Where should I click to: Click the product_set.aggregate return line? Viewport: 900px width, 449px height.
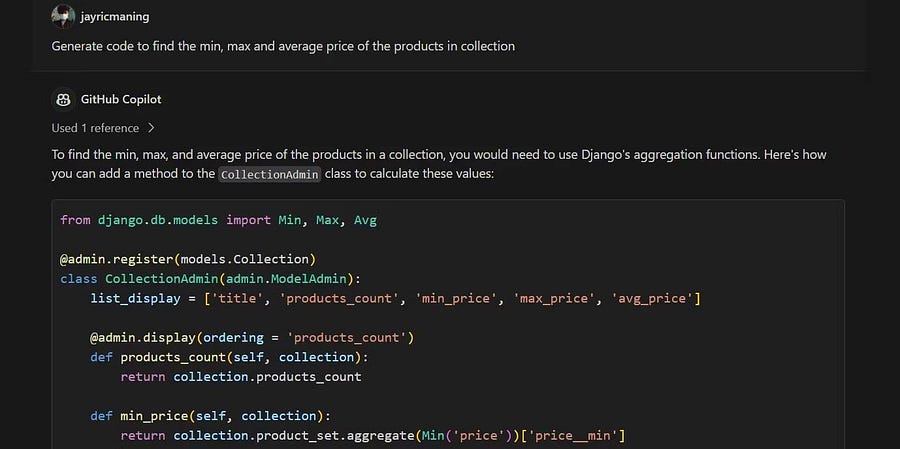[372, 435]
